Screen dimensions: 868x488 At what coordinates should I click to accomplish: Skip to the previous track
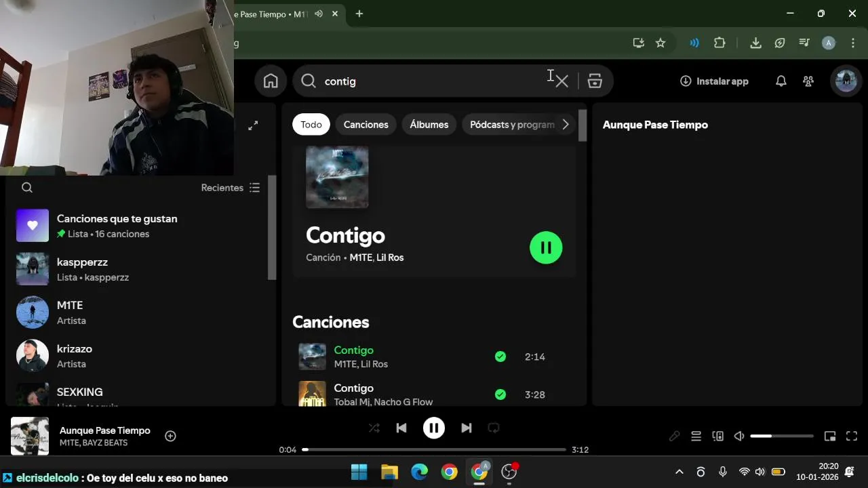click(401, 428)
